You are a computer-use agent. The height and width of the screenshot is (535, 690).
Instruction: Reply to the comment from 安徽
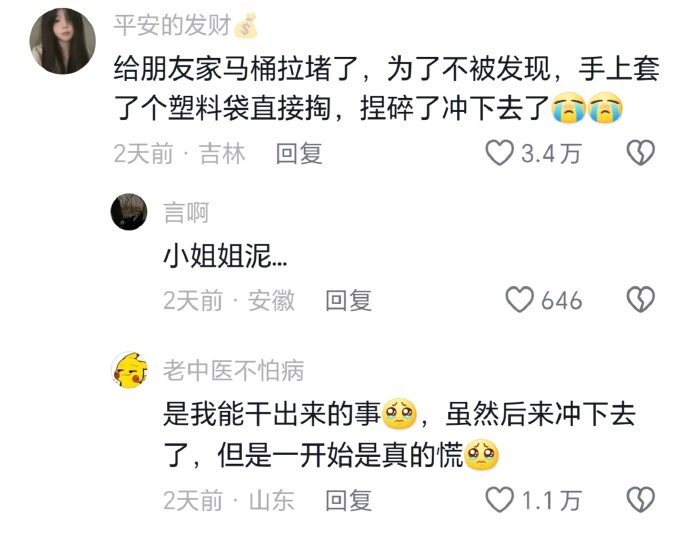click(348, 300)
